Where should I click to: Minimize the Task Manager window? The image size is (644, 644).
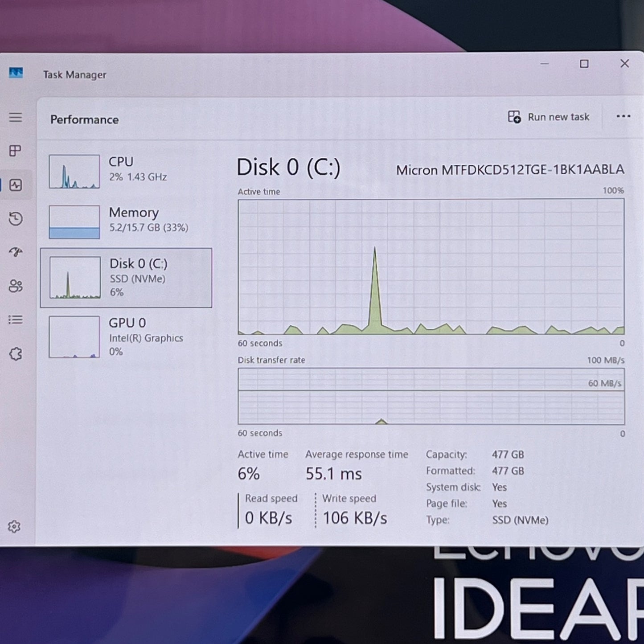click(x=544, y=64)
